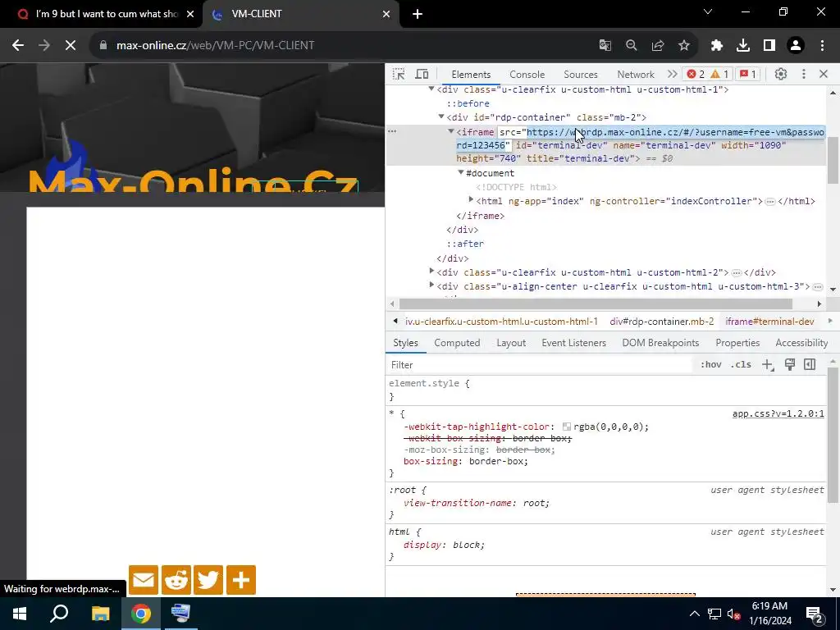The width and height of the screenshot is (840, 630).
Task: Show more DevTools tabs chevron
Action: pos(673,74)
